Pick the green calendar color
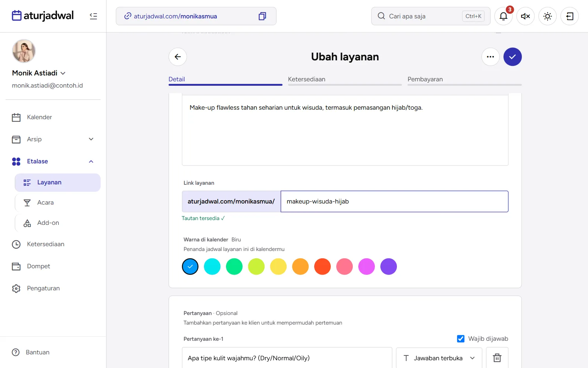Image resolution: width=588 pixels, height=368 pixels. click(234, 266)
